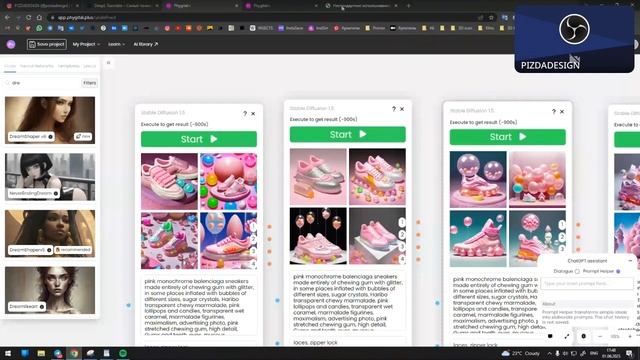Click the ChatGPT assistant prompt input
The width and height of the screenshot is (640, 360).
pos(587,284)
